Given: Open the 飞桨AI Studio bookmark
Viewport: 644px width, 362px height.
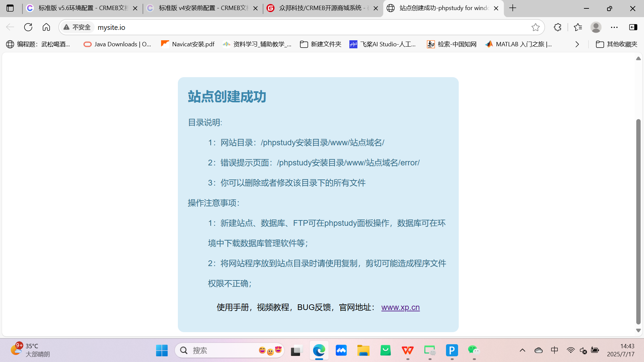Looking at the screenshot, I should [x=383, y=44].
